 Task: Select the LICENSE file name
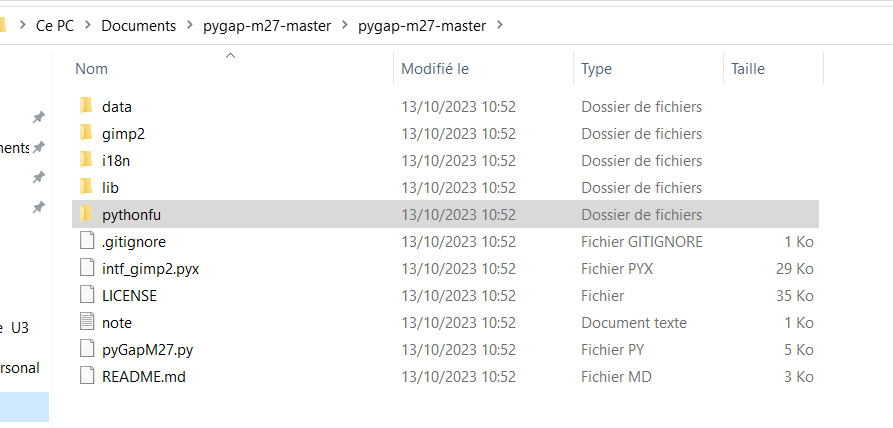coord(129,295)
